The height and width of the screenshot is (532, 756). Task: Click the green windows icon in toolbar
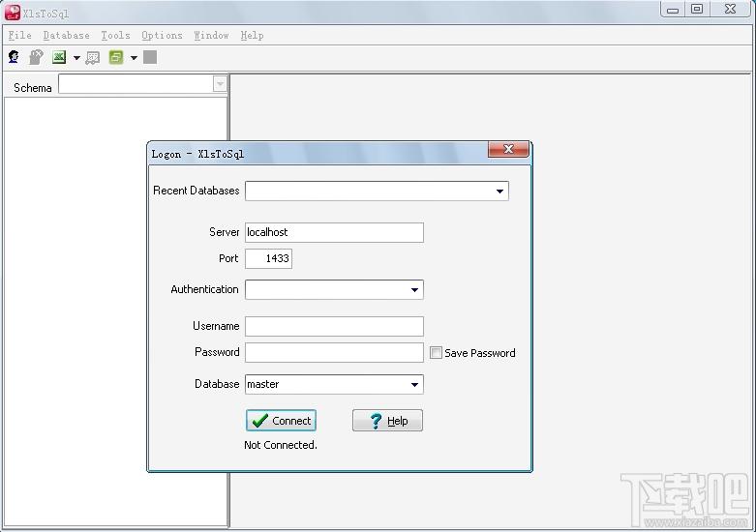116,57
